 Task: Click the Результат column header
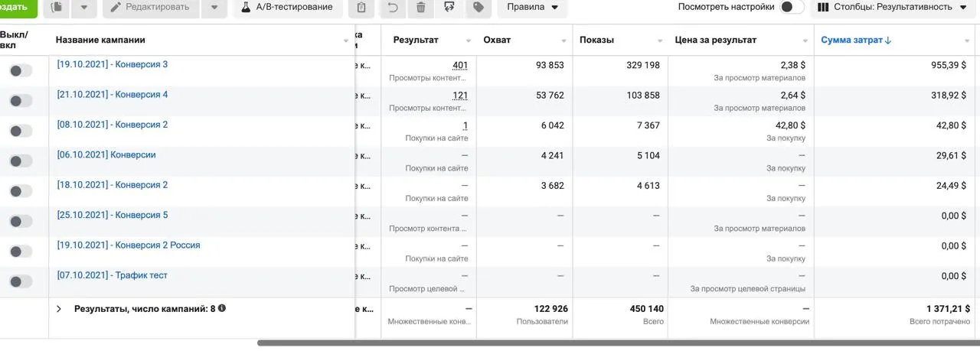tap(416, 40)
